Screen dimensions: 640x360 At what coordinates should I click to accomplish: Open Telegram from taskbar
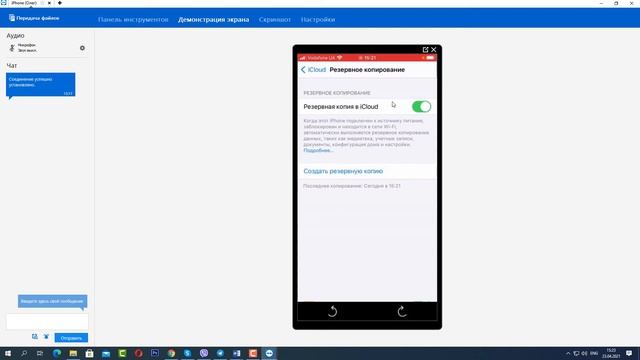click(x=220, y=353)
